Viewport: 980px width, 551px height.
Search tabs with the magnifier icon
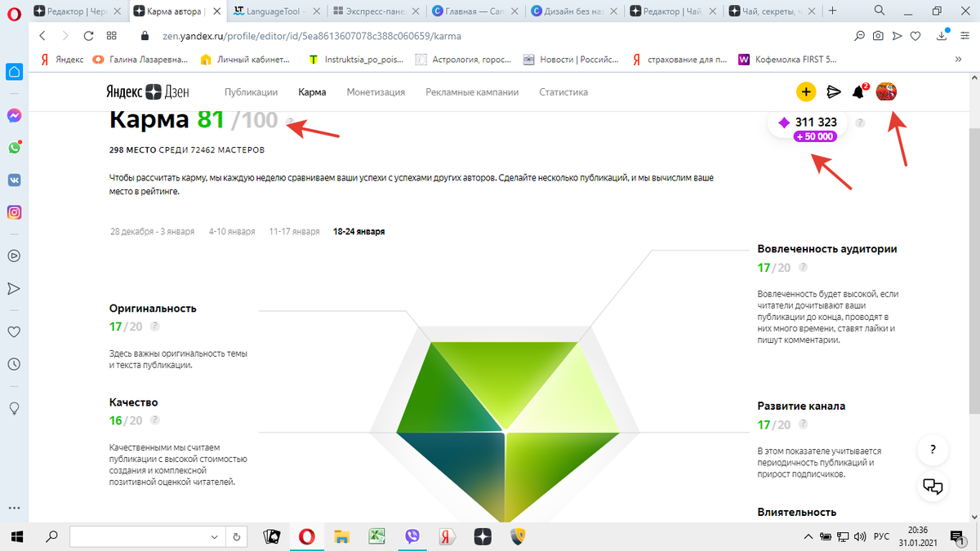pos(880,11)
